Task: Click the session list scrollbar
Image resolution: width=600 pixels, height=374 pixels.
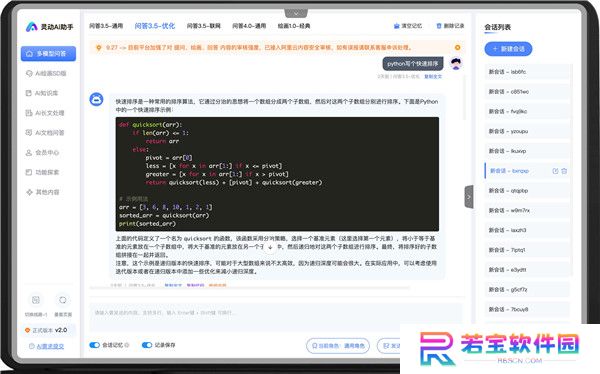Action: [571, 169]
